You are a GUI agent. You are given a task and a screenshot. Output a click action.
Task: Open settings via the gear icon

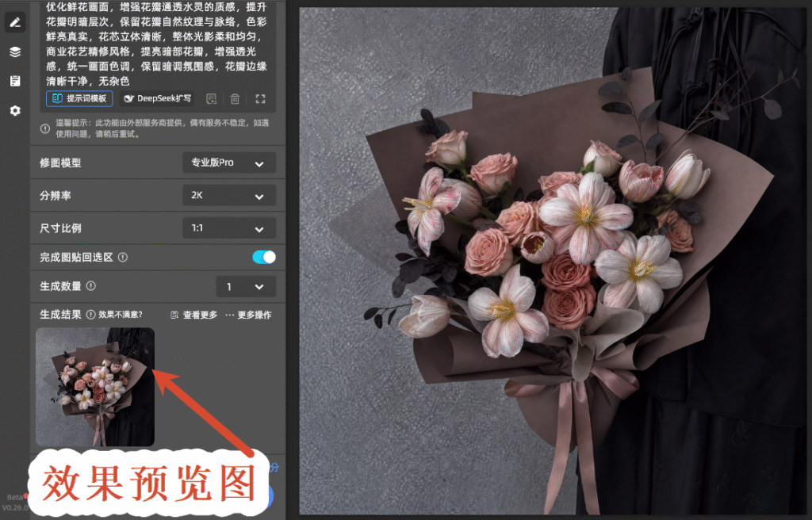(15, 110)
